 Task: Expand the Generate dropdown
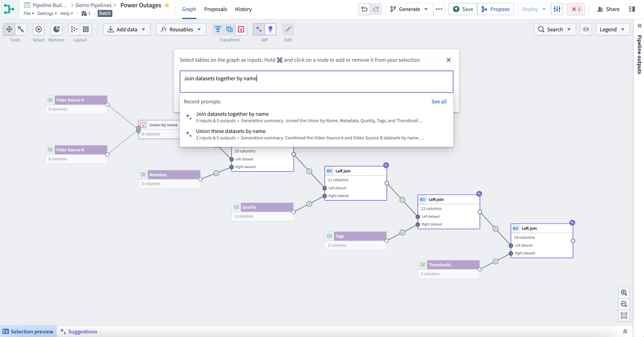[425, 9]
